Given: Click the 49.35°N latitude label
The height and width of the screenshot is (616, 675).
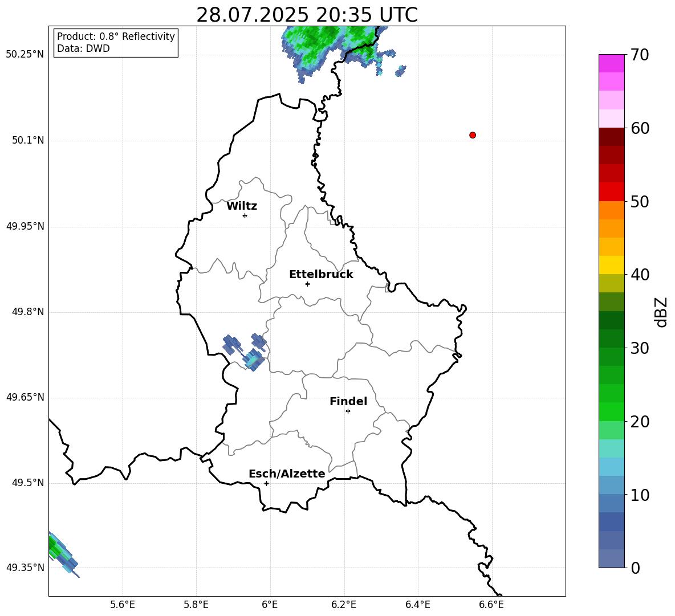Looking at the screenshot, I should click(25, 568).
